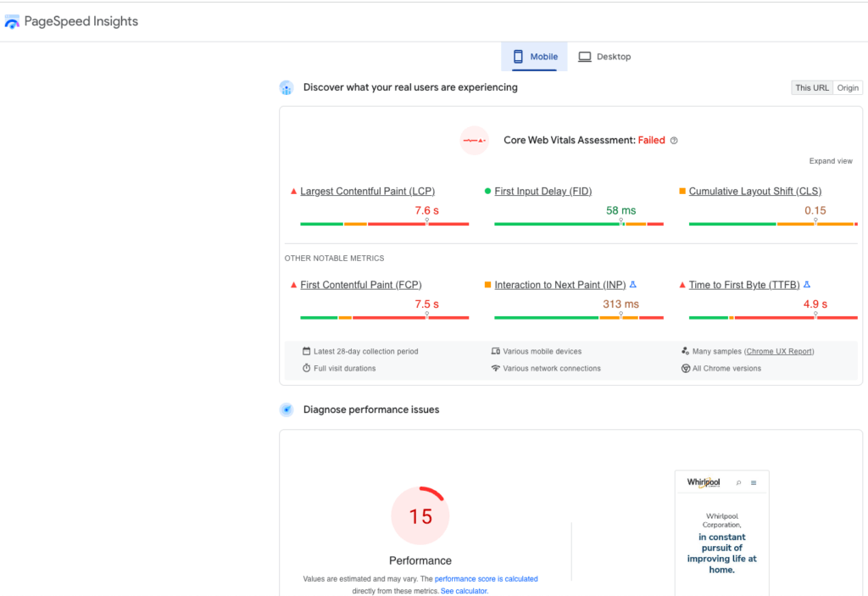Open the help tooltip beside Failed
The width and height of the screenshot is (868, 596).
tap(673, 140)
